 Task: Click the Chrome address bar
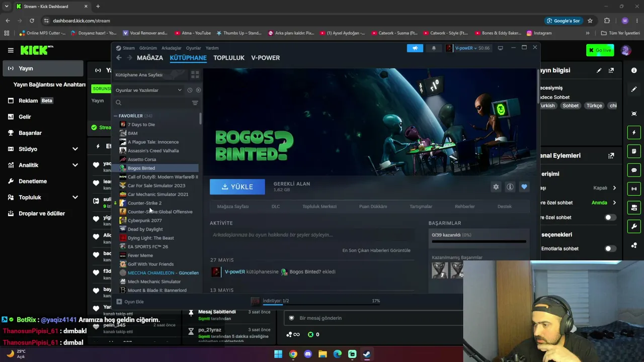[x=292, y=21]
